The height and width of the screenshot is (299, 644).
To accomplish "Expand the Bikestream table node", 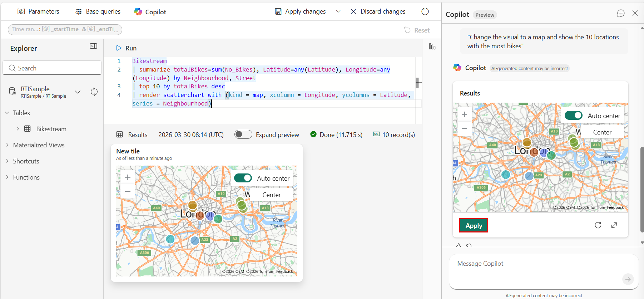I will (x=18, y=129).
